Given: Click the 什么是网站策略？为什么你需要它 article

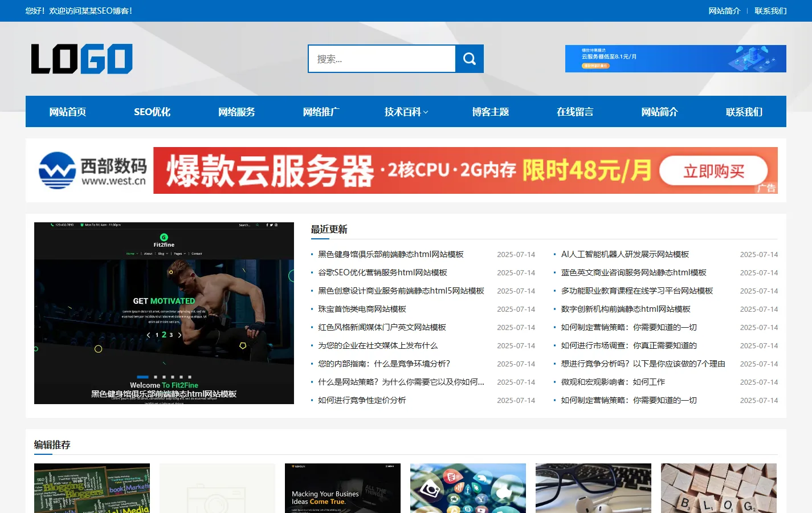Looking at the screenshot, I should pos(401,382).
